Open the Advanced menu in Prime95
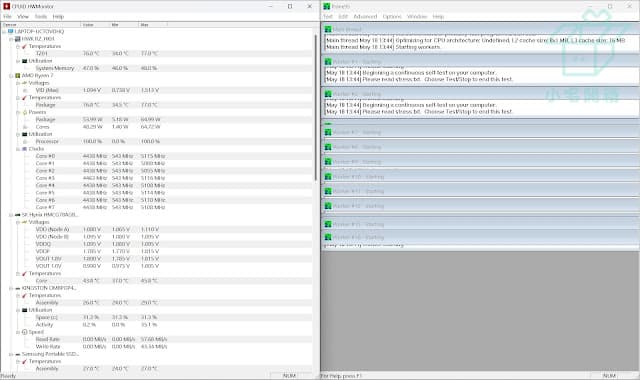Screen dimensions: 640x380 pyautogui.click(x=365, y=17)
